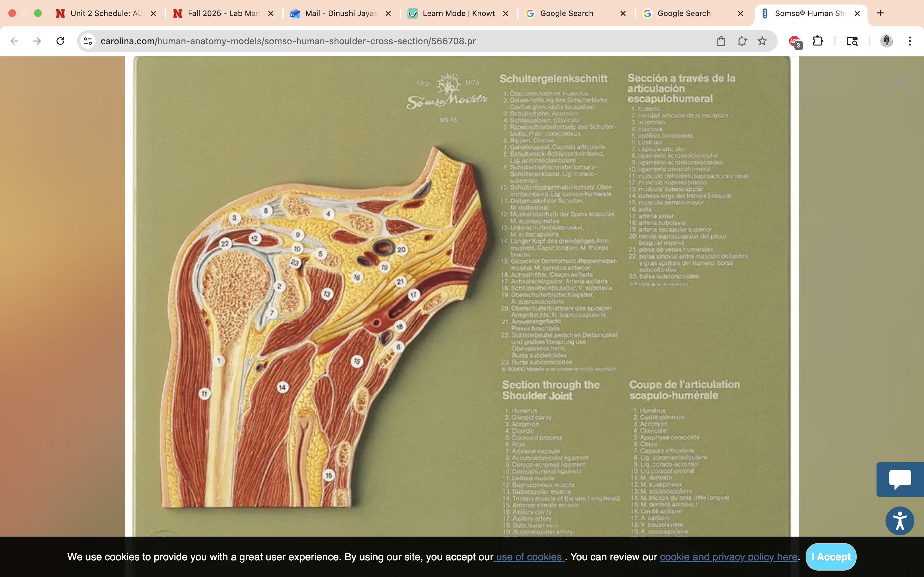This screenshot has height=577, width=924.
Task: Open the use of cookies link
Action: click(529, 557)
